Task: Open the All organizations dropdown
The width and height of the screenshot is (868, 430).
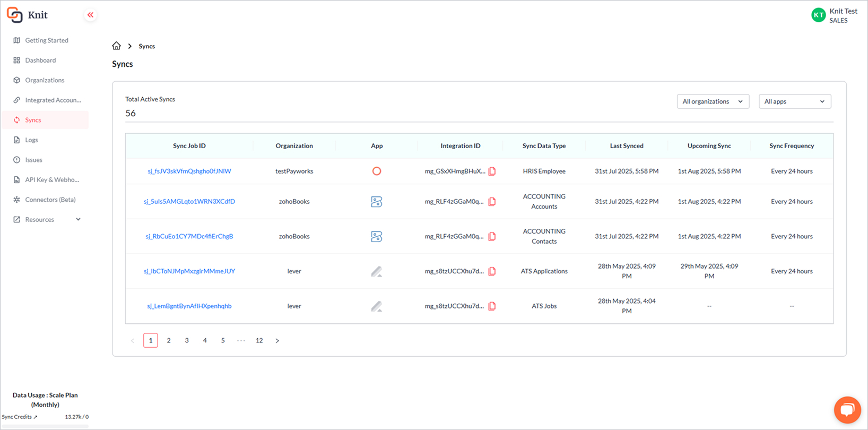Action: (x=713, y=101)
